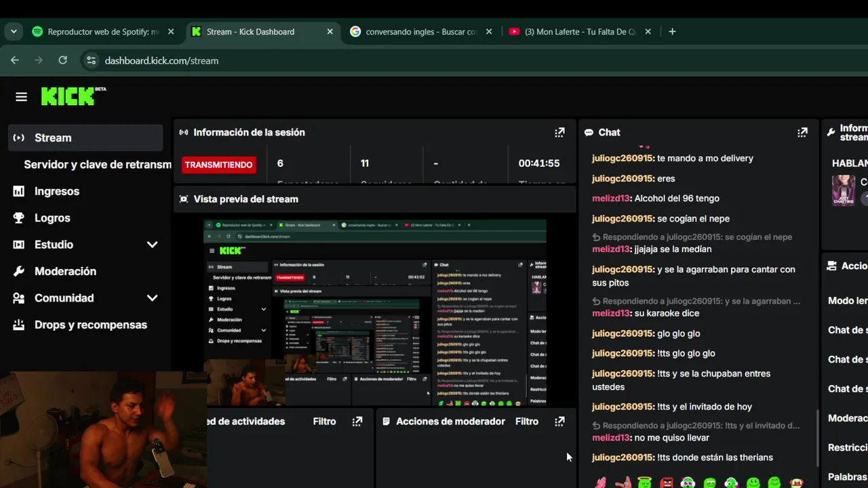Click the message 'no me quiso llevar'
The image size is (868, 488).
tap(671, 438)
